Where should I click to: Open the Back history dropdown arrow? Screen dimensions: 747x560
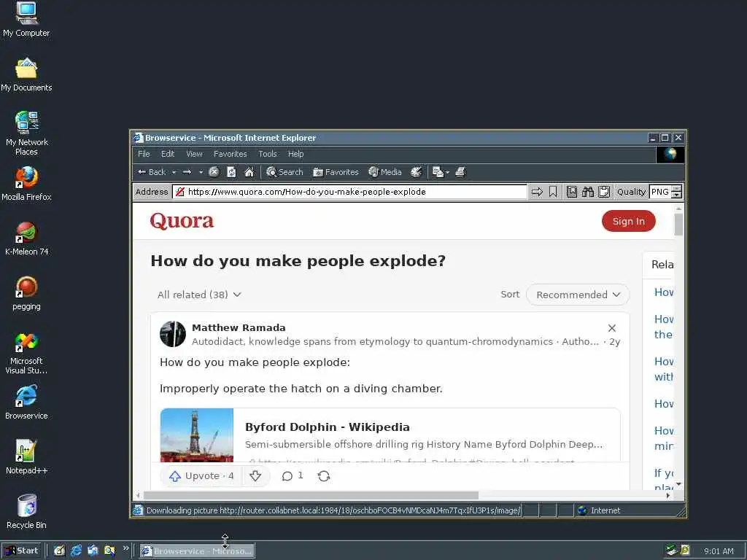174,172
